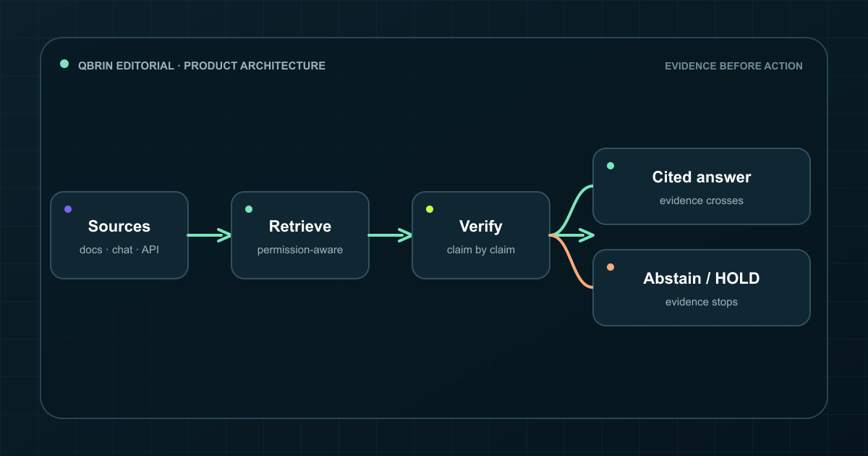This screenshot has height=456, width=868.
Task: Click the arrow from Retrieve to Verify
Action: tap(390, 235)
